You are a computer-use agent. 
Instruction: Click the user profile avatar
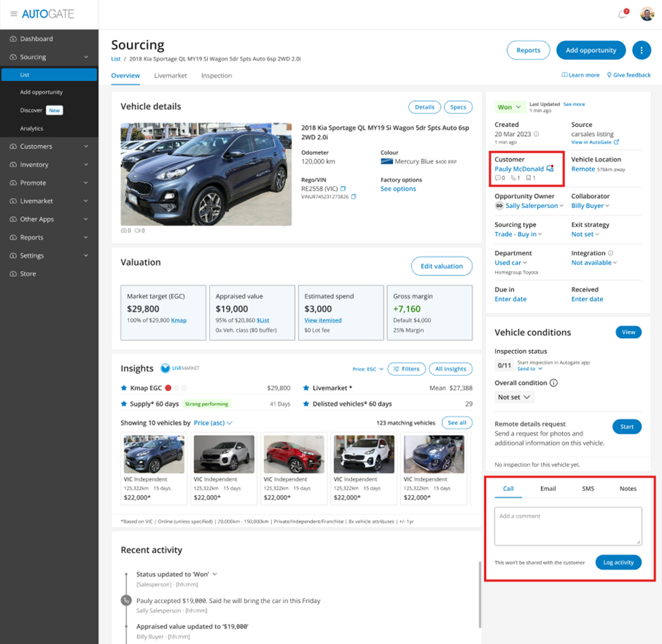[647, 14]
